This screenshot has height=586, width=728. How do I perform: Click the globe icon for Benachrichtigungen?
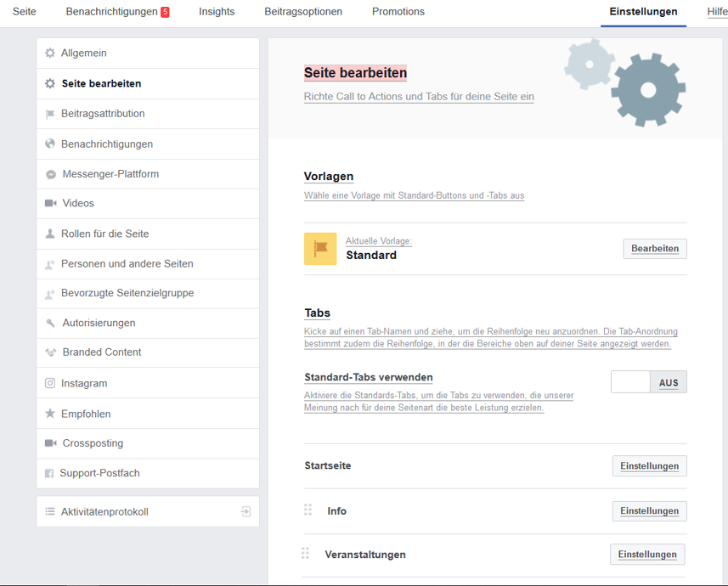point(49,144)
